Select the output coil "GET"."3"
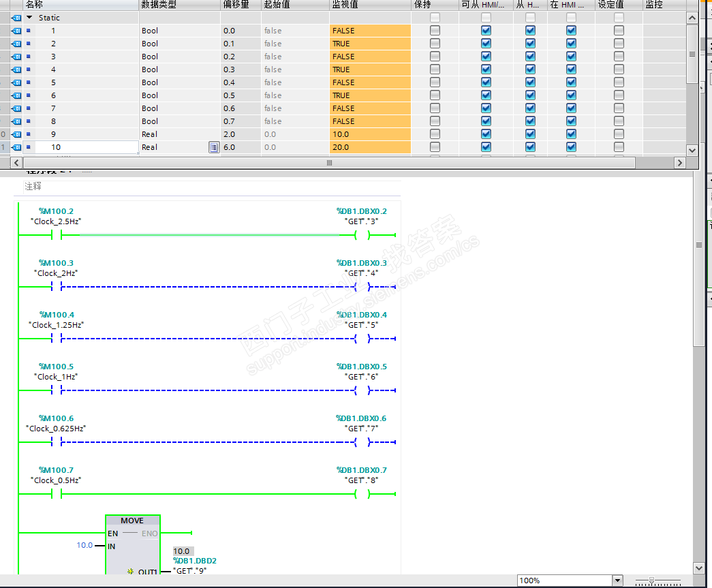 point(362,235)
